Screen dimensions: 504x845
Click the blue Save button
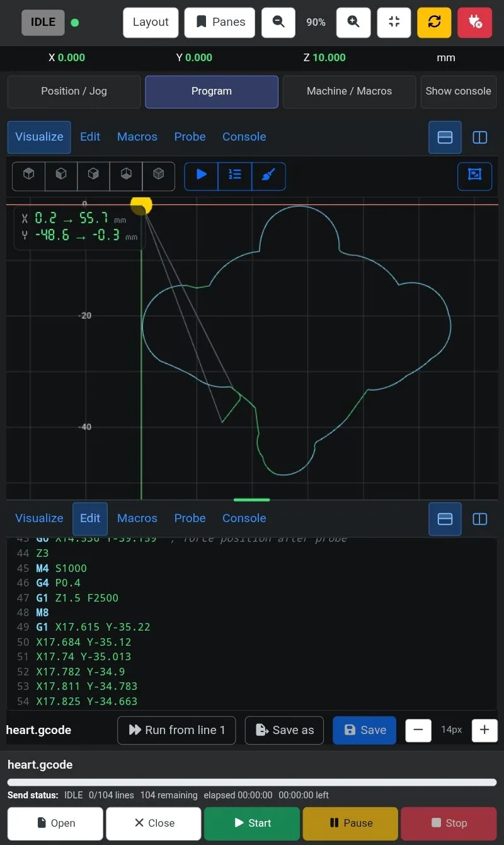click(x=364, y=730)
